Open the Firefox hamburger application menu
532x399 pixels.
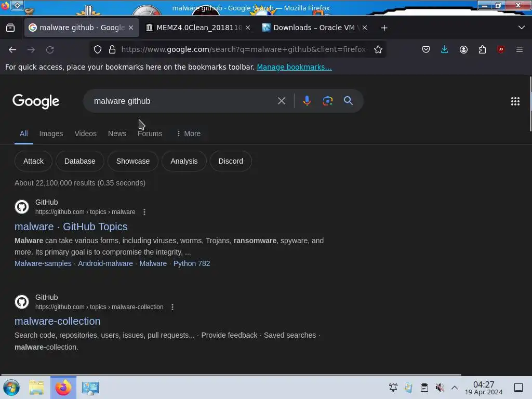(520, 49)
